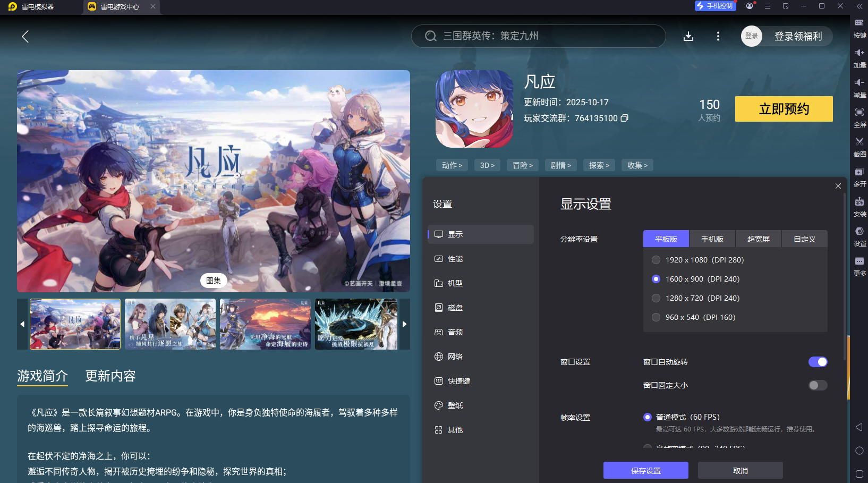Turn off 窗口自动旋转
The height and width of the screenshot is (483, 868).
818,362
